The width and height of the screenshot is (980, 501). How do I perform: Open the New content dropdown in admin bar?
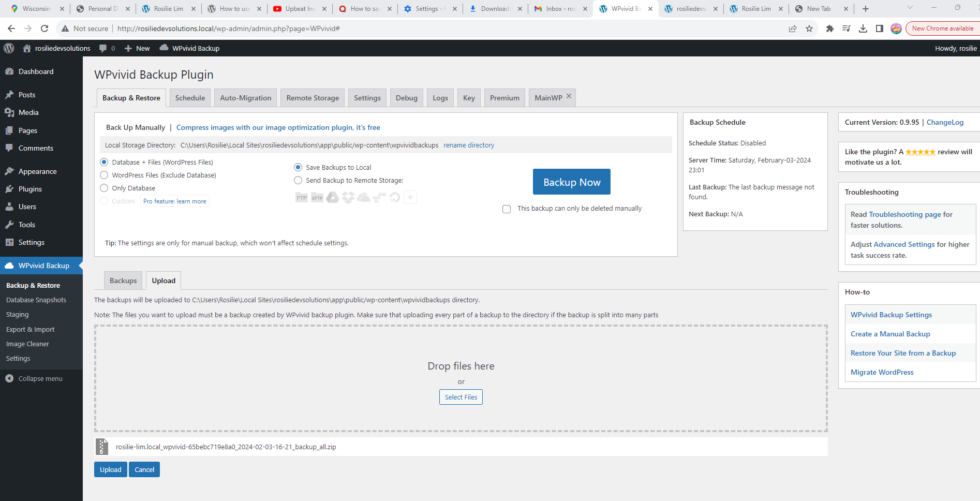137,48
